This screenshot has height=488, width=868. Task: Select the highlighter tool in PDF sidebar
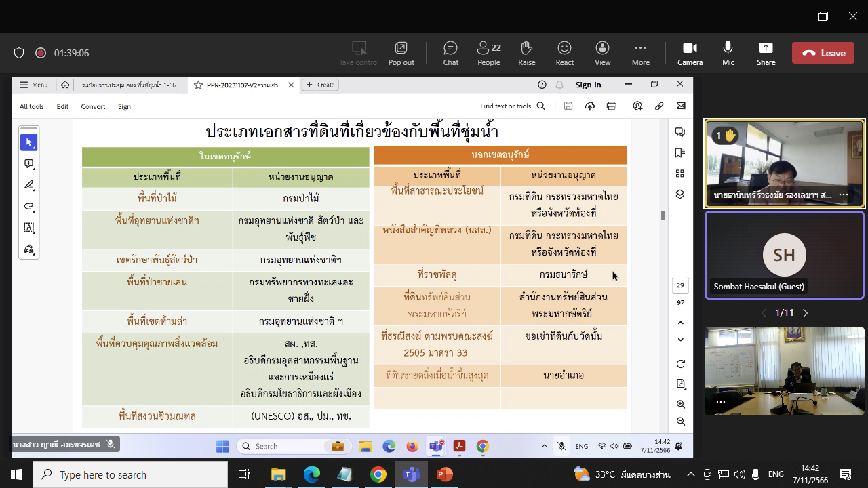pyautogui.click(x=29, y=185)
